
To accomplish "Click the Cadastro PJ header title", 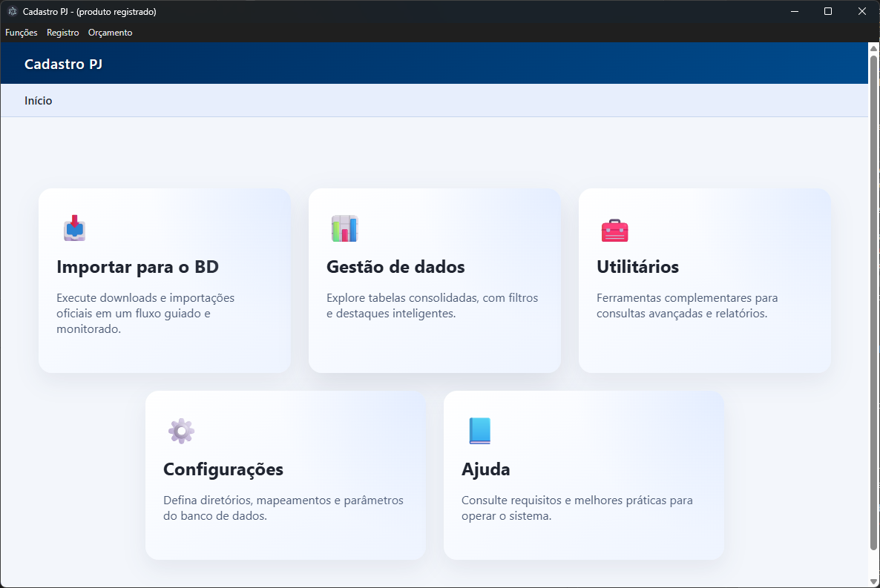I will click(63, 65).
